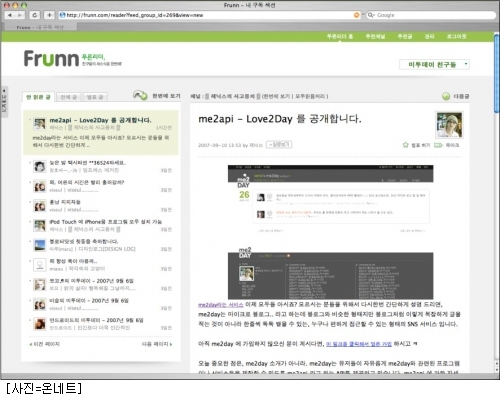Click the green bookmark icon beside the star
This screenshot has height=400, width=500.
tap(438, 145)
